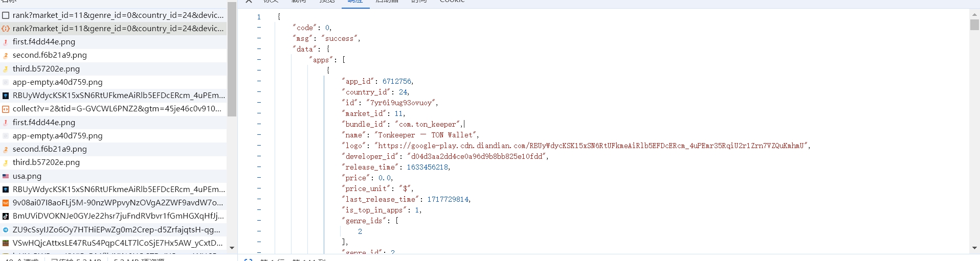Screen dimensions: 980x261
Task: Click the response pane scrollbar up arrow
Action: pos(974,14)
